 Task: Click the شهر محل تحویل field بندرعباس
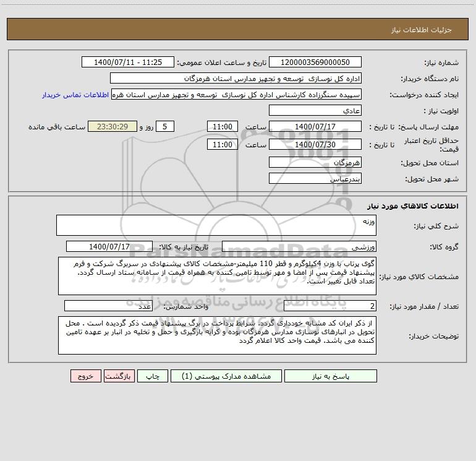pyautogui.click(x=315, y=178)
